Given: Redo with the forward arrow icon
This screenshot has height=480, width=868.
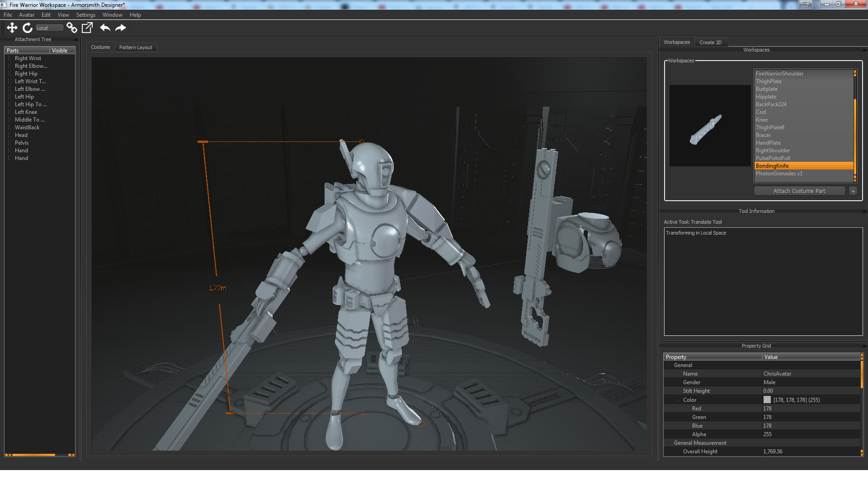Looking at the screenshot, I should tap(121, 28).
